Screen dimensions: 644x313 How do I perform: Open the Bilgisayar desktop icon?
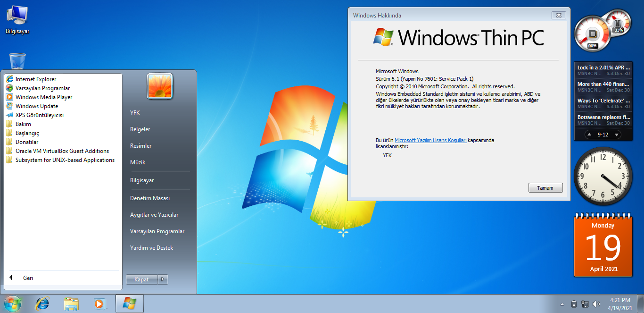17,19
